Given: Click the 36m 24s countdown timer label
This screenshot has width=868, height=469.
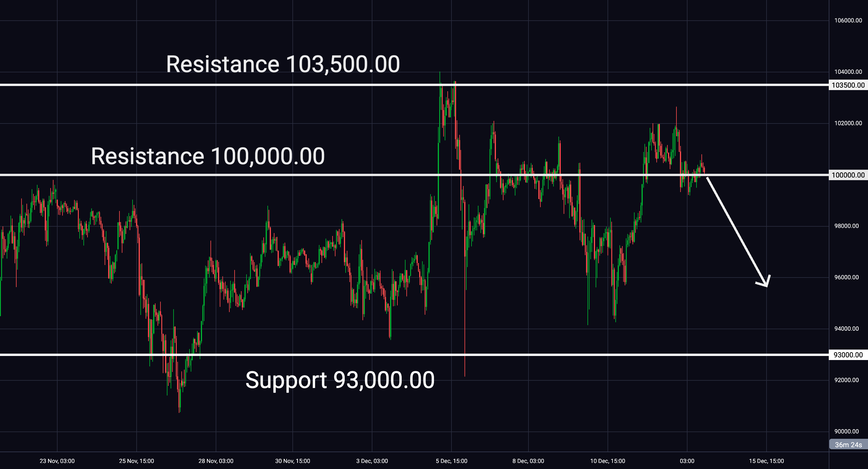Looking at the screenshot, I should coord(848,445).
